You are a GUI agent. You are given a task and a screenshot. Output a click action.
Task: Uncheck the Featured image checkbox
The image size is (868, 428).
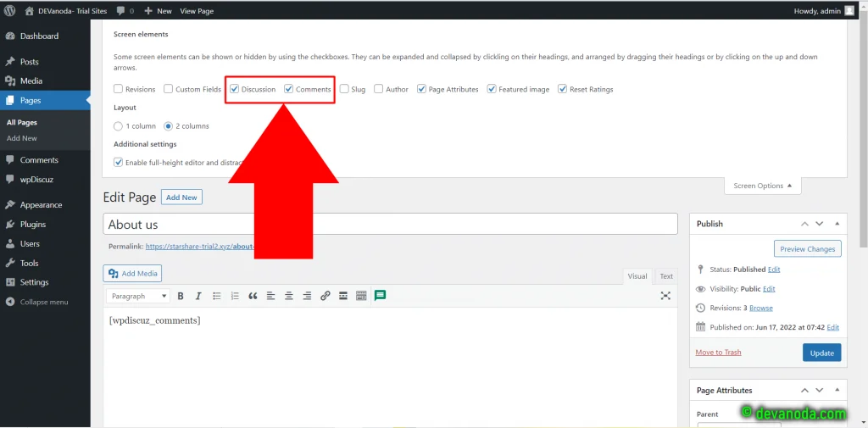tap(491, 89)
